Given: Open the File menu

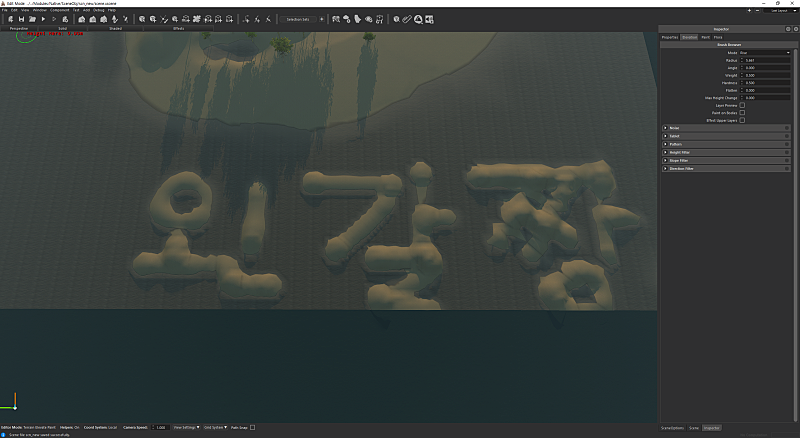Looking at the screenshot, I should tap(5, 10).
